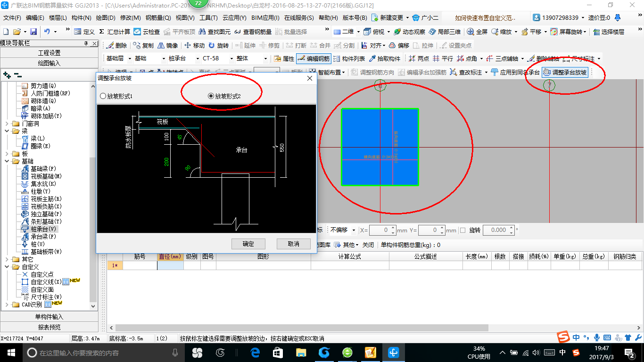Screen dimensions: 644x362
Task: Select the 旋转 rotate tool
Action: pos(219,45)
